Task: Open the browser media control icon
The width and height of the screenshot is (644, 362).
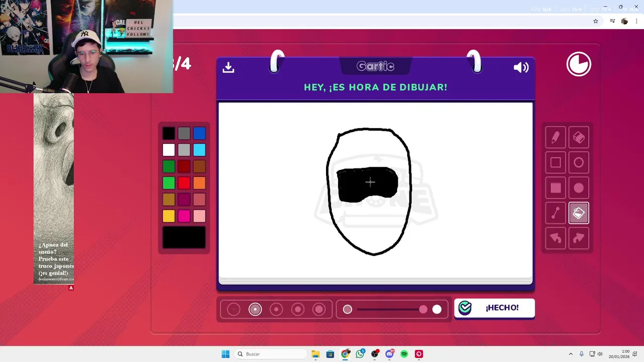Action: pos(612,21)
